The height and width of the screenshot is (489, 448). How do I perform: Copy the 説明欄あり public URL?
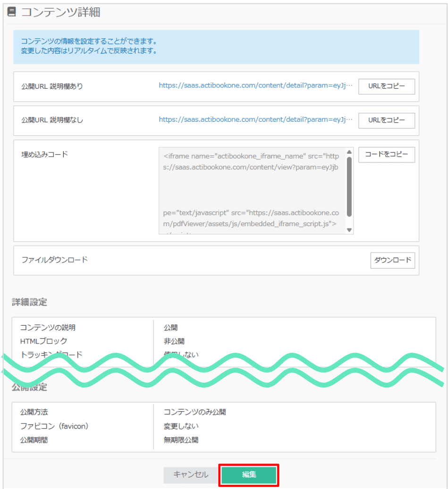tap(386, 86)
